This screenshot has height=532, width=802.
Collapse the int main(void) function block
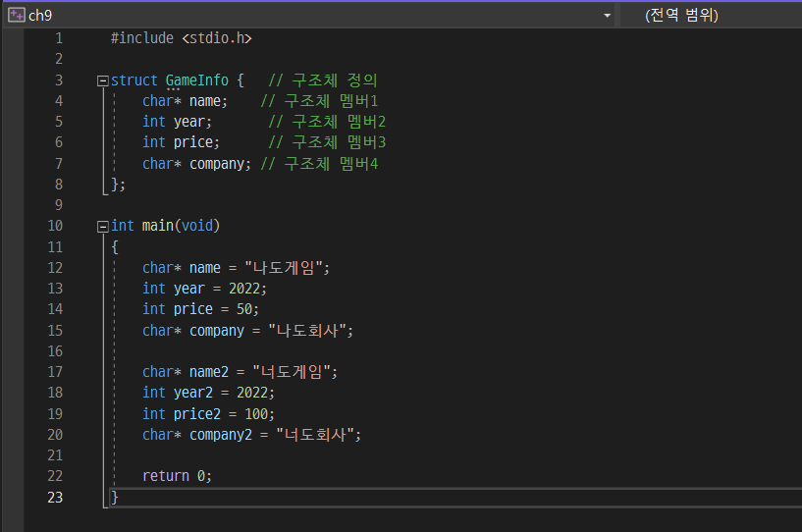[x=103, y=226]
